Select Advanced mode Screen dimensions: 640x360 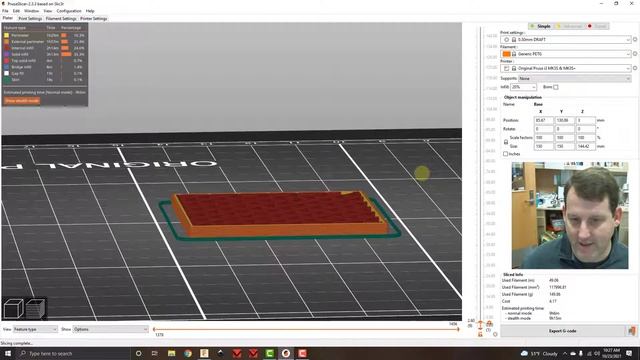coord(569,26)
